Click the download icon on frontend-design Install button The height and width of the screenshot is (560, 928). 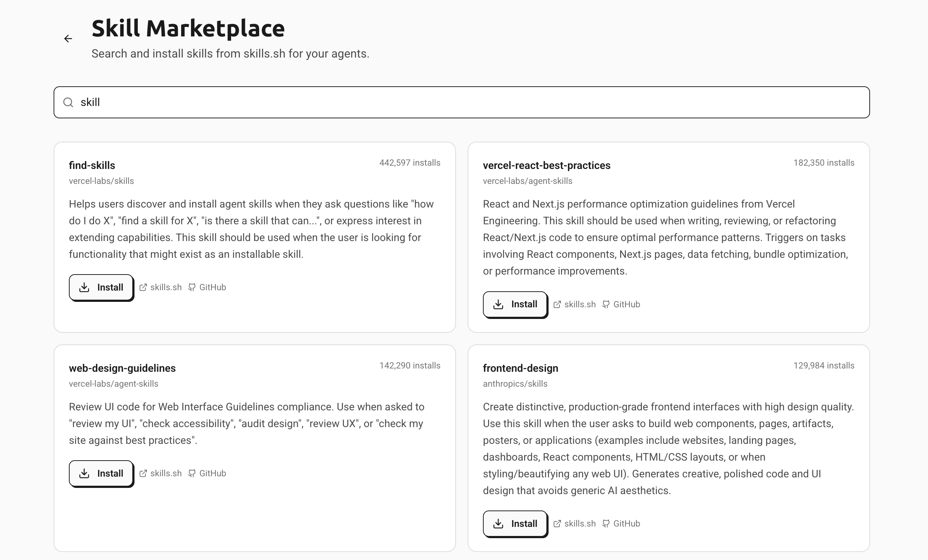coord(498,523)
